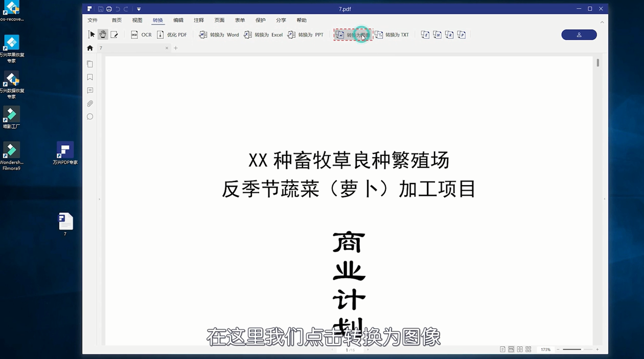The width and height of the screenshot is (644, 359).
Task: Switch to single page view mode
Action: [x=502, y=349]
